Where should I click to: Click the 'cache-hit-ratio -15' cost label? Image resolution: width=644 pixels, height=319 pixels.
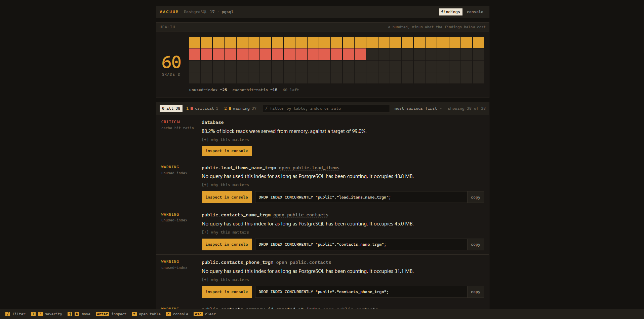point(255,90)
